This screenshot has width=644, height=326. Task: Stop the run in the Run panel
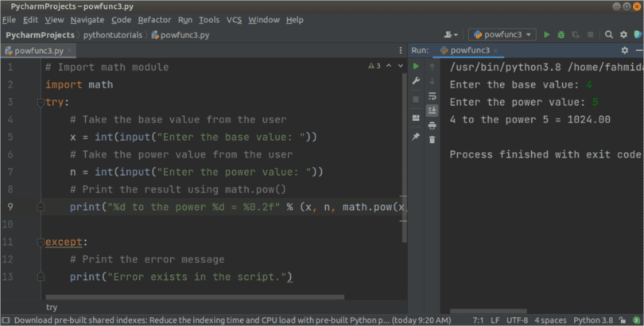[416, 99]
